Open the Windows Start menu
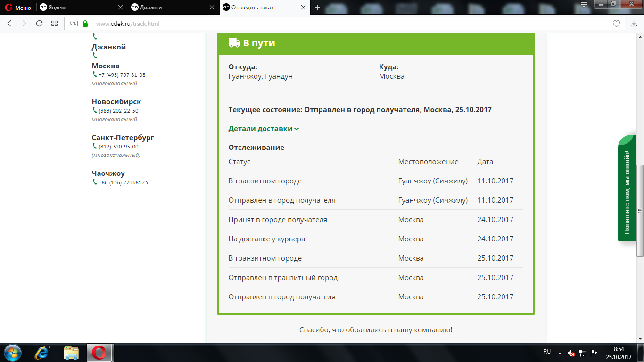 (12, 353)
